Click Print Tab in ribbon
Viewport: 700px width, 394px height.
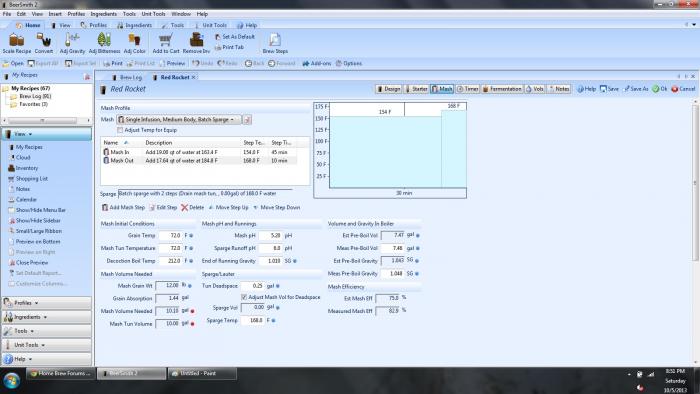[229, 47]
